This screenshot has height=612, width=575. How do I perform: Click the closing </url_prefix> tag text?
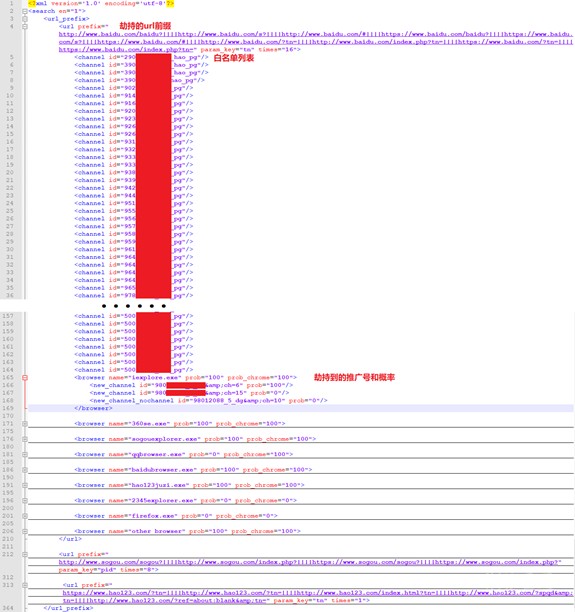(x=68, y=608)
